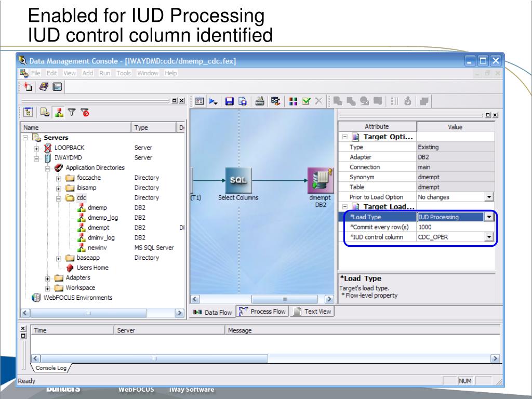Image resolution: width=532 pixels, height=399 pixels.
Task: Click the application icon left of File menu
Action: tap(24, 73)
